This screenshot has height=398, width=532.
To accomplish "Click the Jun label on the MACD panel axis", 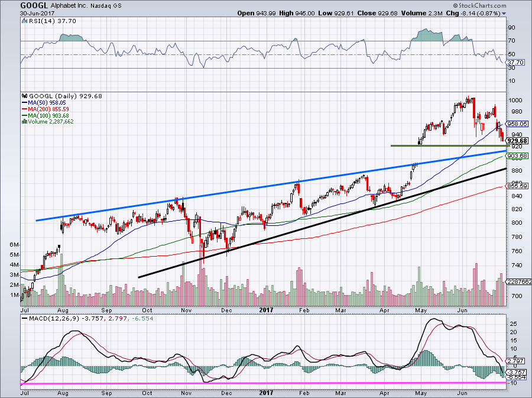I will [462, 393].
